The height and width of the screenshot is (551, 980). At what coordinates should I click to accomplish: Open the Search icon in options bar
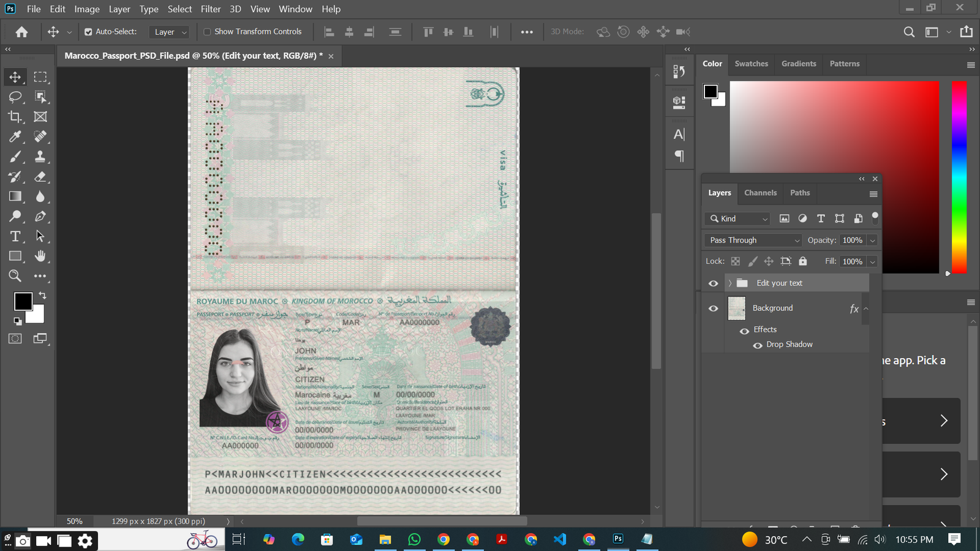tap(910, 32)
